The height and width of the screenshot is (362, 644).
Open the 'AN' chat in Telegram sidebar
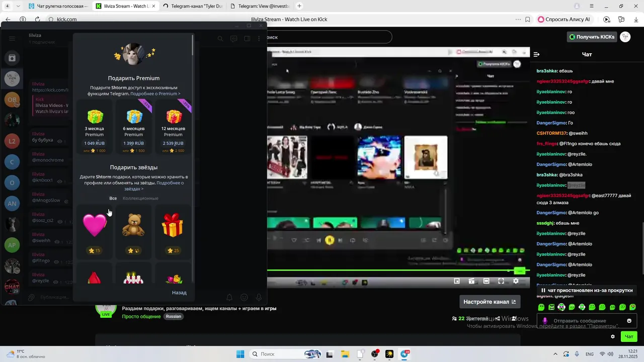12,203
